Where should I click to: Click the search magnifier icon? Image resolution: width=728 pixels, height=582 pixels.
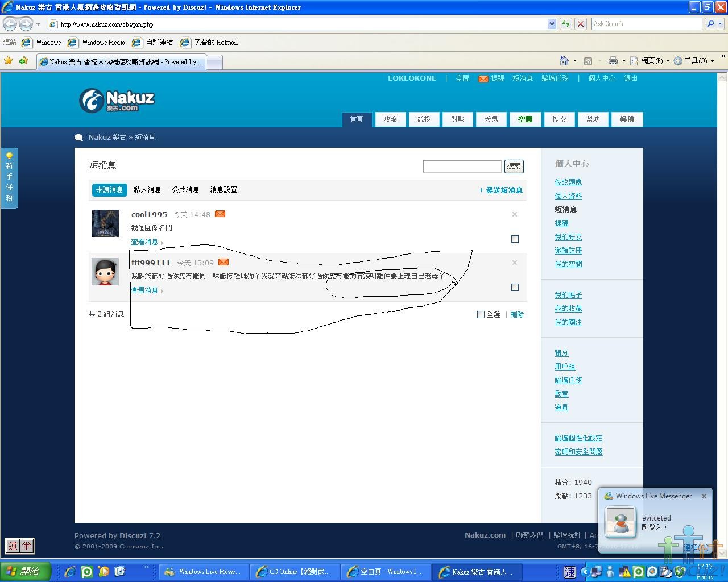[710, 24]
